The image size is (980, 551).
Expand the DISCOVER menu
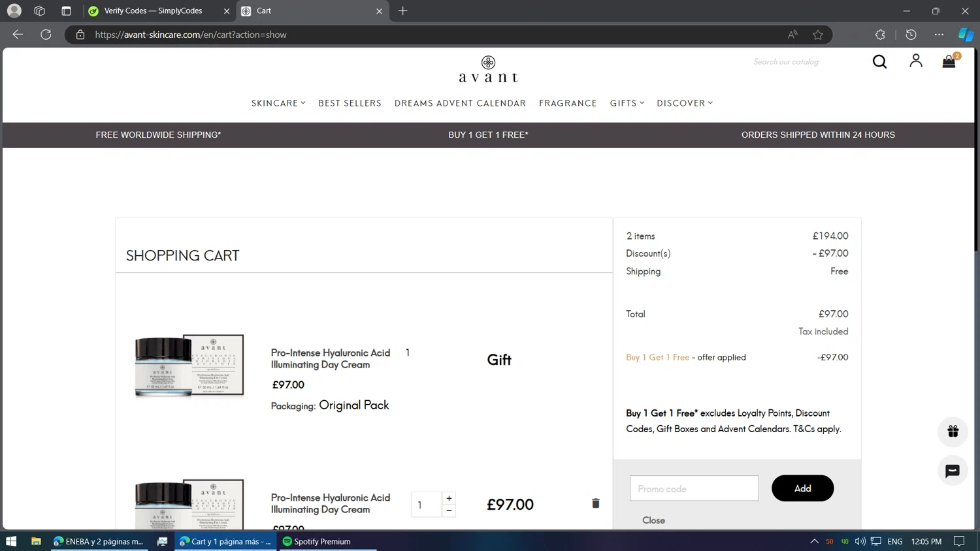tap(685, 103)
